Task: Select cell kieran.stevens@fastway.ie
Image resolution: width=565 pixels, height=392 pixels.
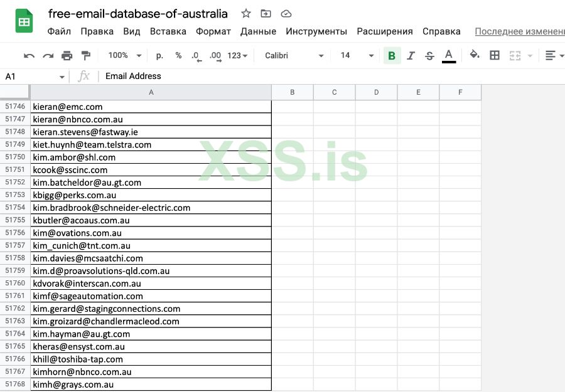Action: (151, 132)
